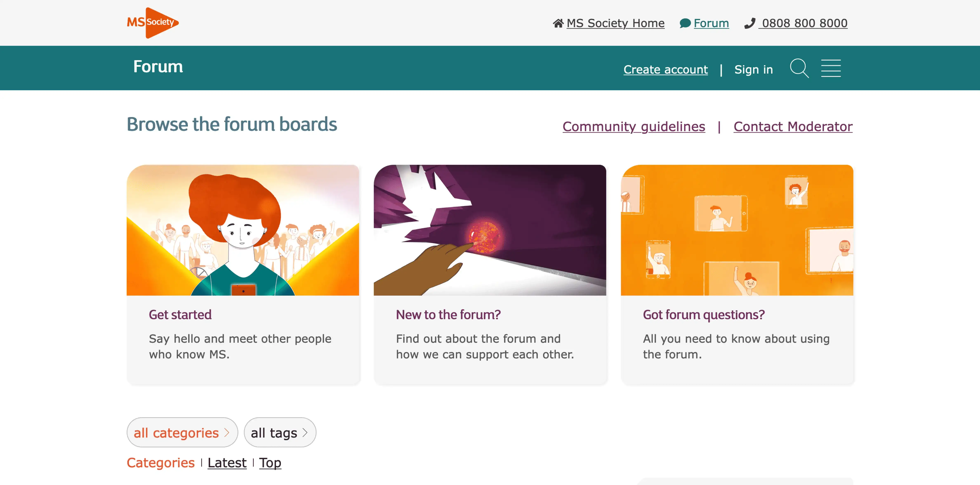
Task: Click the phone handset icon
Action: click(x=749, y=23)
